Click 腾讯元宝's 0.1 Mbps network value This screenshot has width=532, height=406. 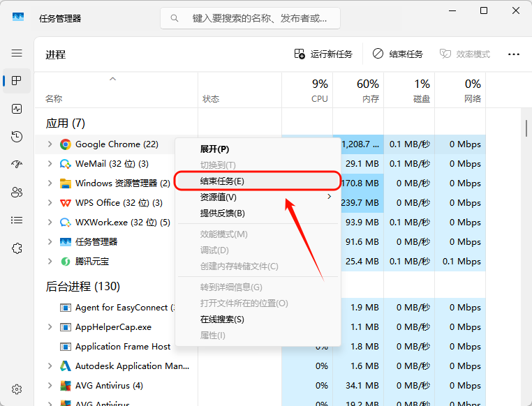click(461, 262)
